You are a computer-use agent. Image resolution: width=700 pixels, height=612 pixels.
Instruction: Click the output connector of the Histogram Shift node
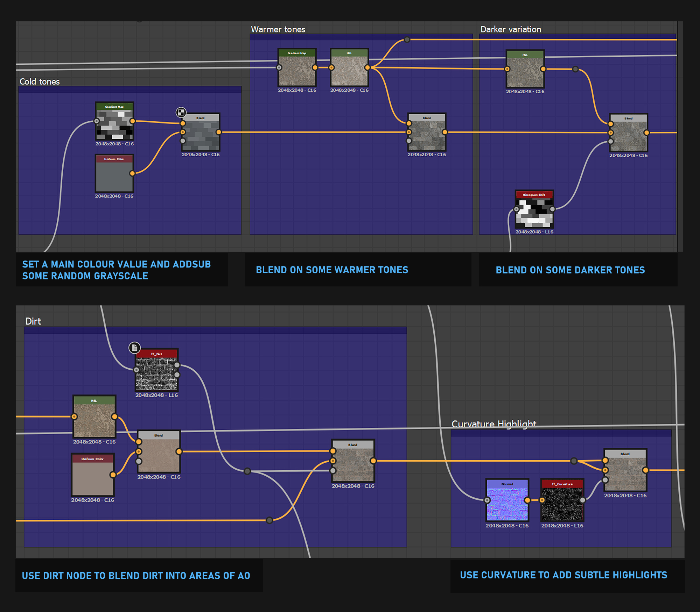pyautogui.click(x=552, y=209)
